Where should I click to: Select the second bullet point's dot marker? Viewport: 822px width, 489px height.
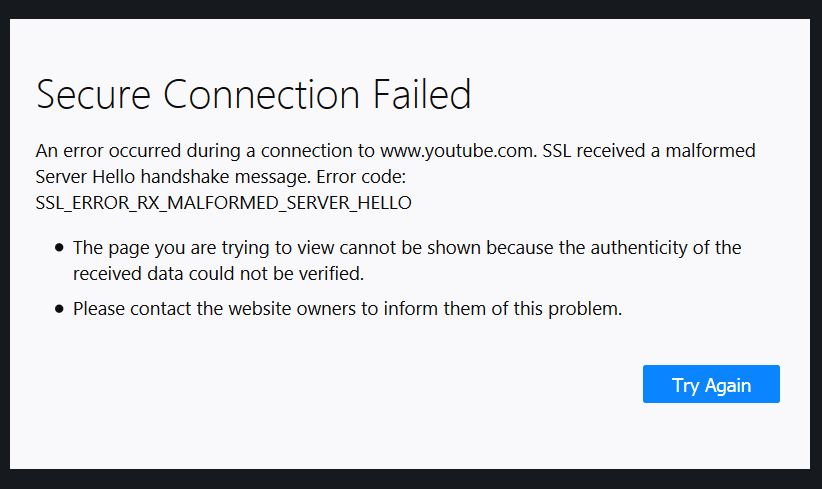pyautogui.click(x=61, y=309)
